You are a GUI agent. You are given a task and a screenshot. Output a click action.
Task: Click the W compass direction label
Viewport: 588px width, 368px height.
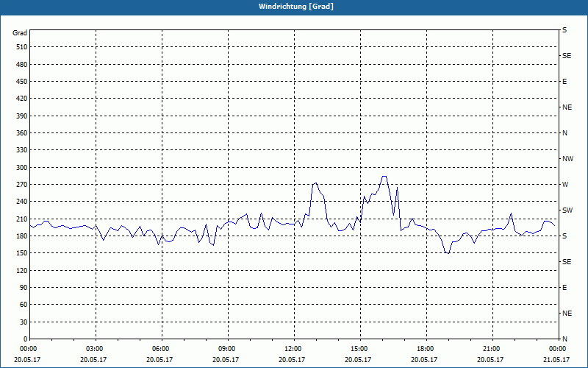pyautogui.click(x=565, y=185)
